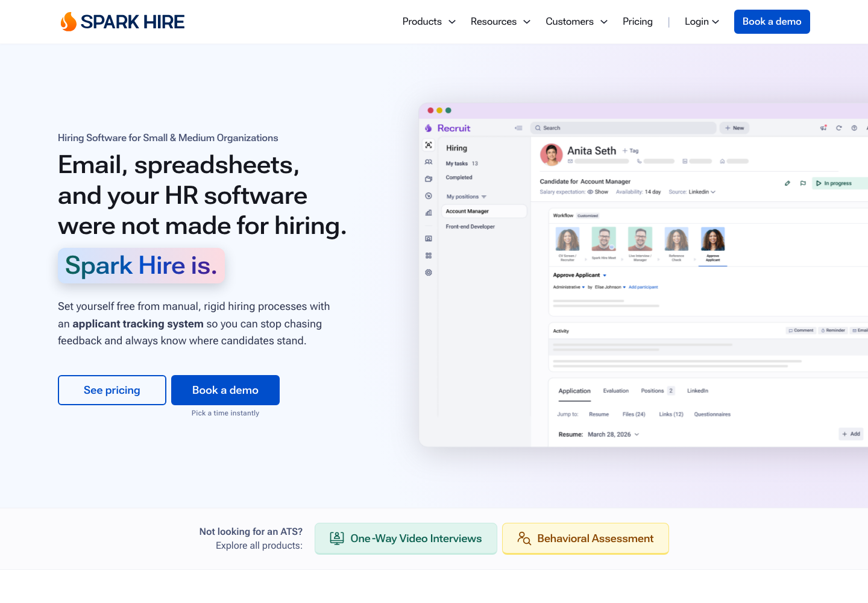Click the Behavioral Assessment person-search icon
This screenshot has width=868, height=603.
pos(524,538)
